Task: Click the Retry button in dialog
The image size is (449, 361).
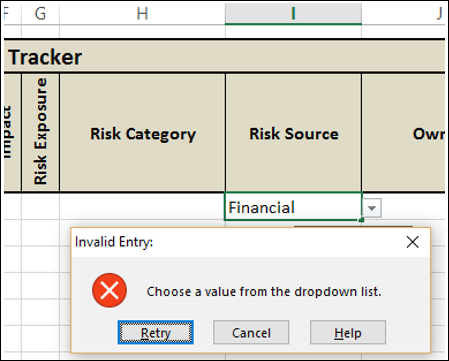Action: [155, 332]
